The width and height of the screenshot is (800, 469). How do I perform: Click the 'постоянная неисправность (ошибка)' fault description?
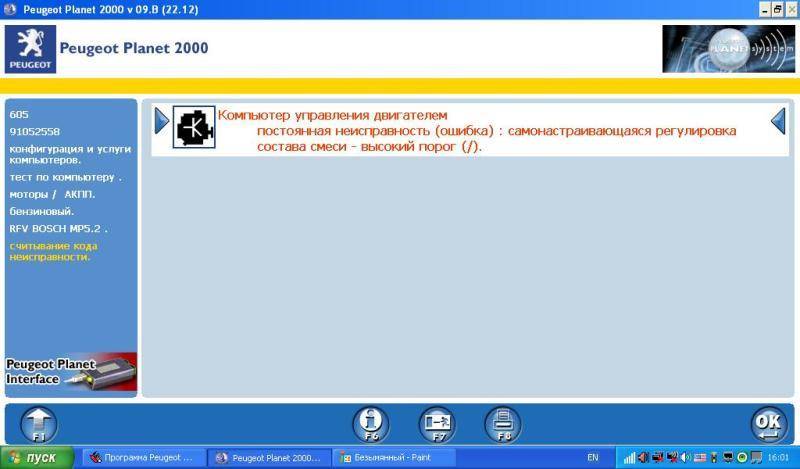(x=376, y=131)
